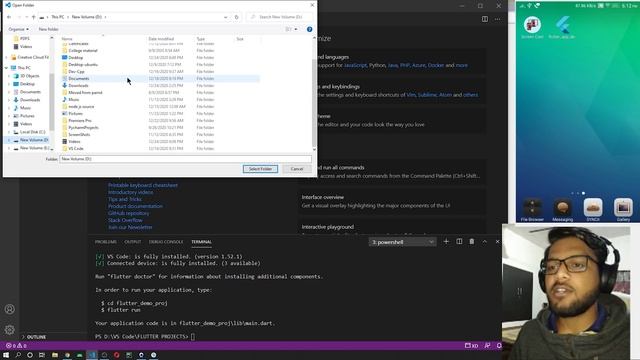The image size is (640, 360).
Task: Click the refresh icon beside address bar
Action: [236, 17]
